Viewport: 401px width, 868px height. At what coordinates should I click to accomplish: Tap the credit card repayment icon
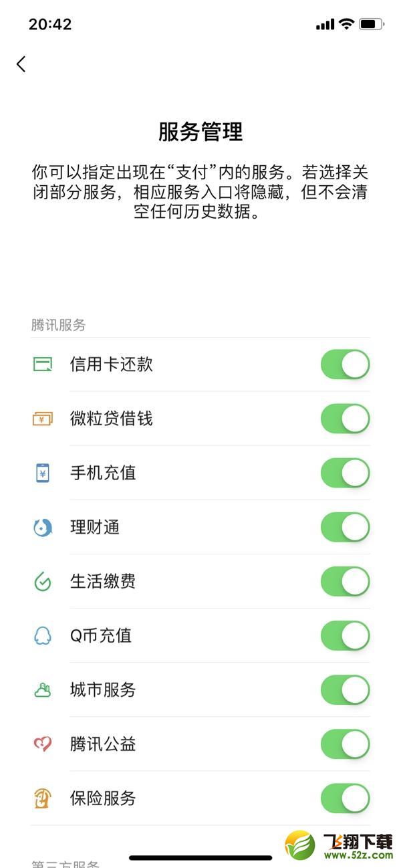click(43, 364)
